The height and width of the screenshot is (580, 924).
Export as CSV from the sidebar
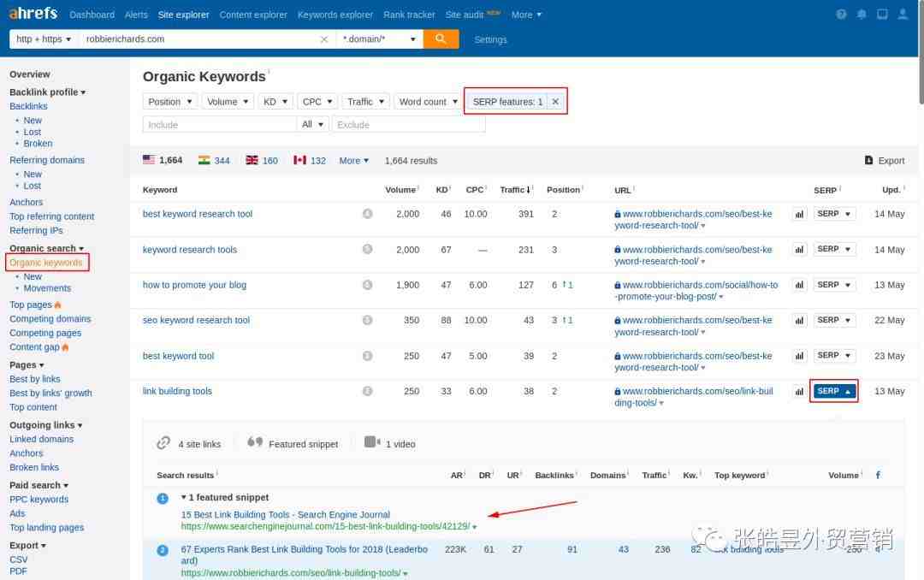click(18, 559)
